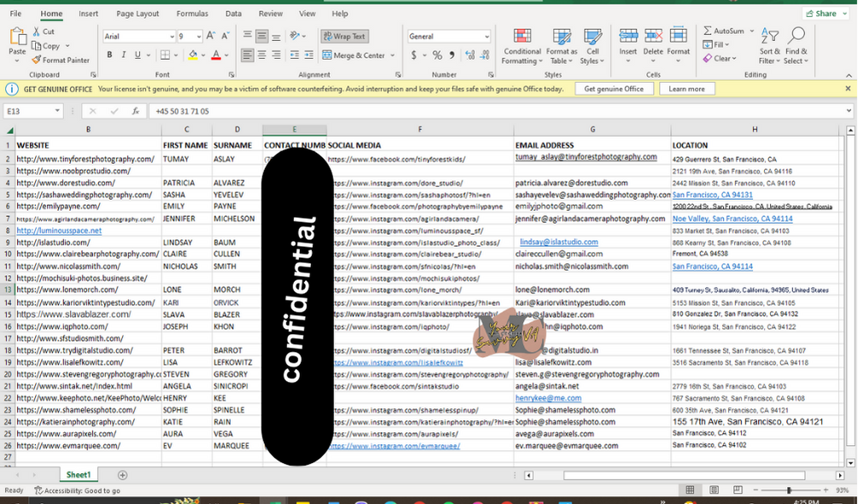
Task: Toggle Align Right
Action: pyautogui.click(x=276, y=56)
